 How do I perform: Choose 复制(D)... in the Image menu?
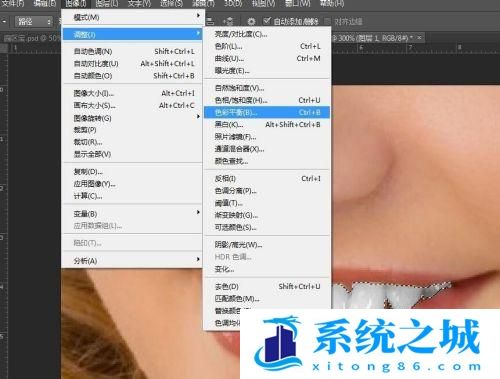pos(132,172)
